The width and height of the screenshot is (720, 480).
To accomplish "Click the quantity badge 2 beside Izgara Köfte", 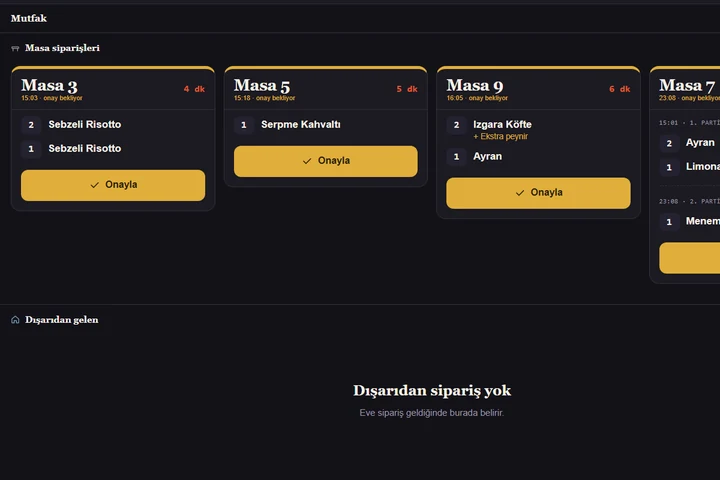I will tap(456, 125).
